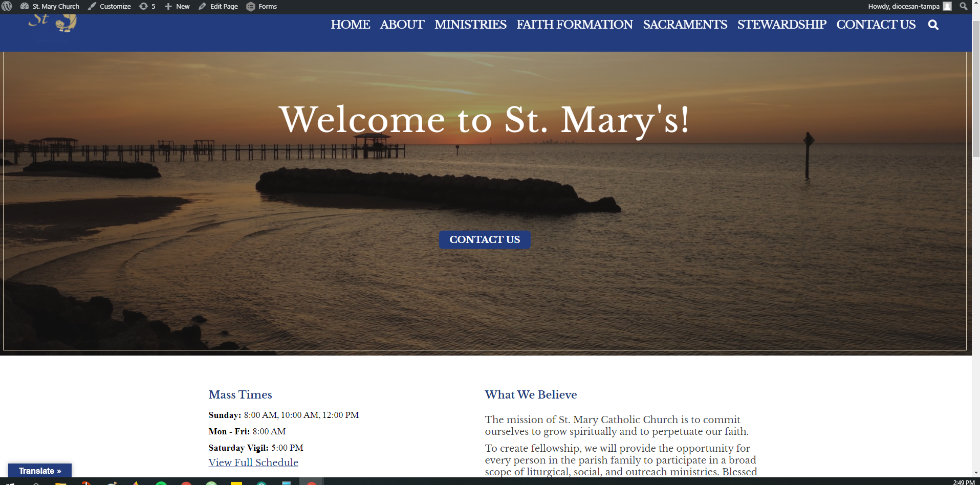
Task: Select SACRAMENTS in the navigation bar
Action: pos(685,25)
